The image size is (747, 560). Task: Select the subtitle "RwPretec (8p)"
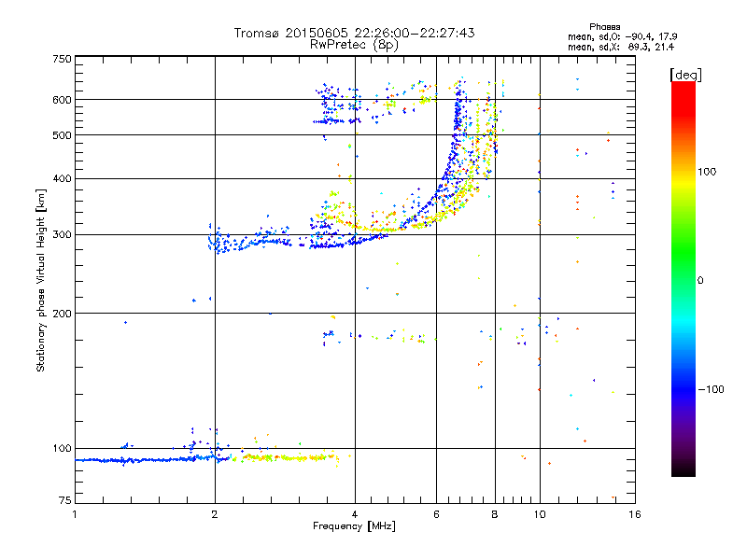[x=354, y=45]
